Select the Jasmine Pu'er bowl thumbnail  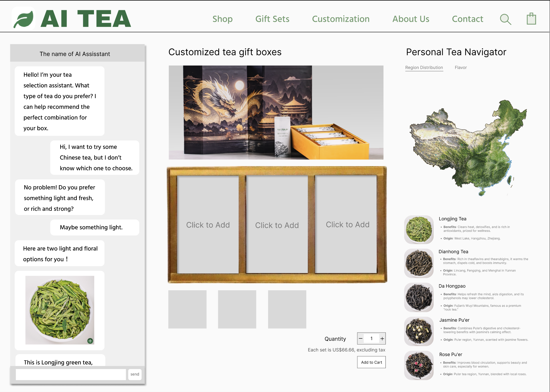coord(419,331)
